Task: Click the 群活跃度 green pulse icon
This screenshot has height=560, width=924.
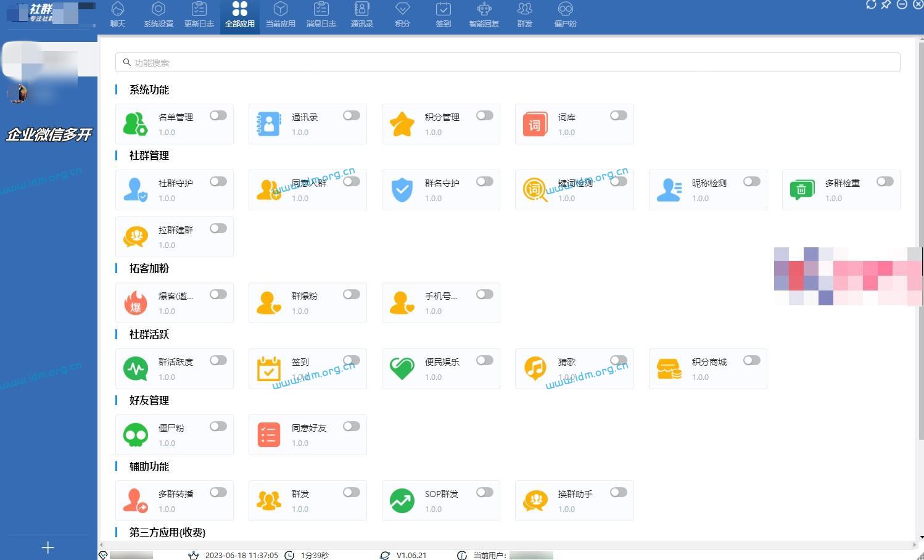Action: 135,369
